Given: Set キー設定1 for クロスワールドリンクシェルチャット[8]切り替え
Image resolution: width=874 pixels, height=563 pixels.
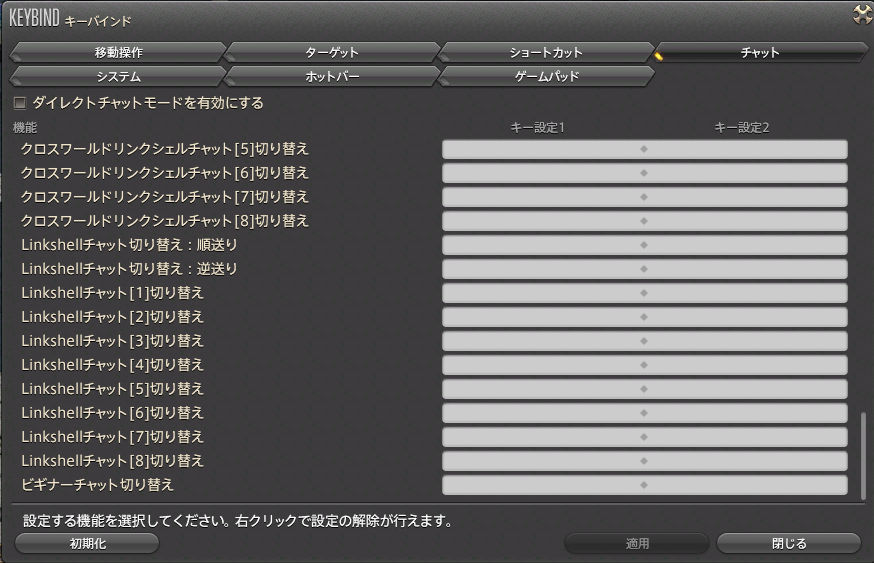Looking at the screenshot, I should pyautogui.click(x=542, y=221).
